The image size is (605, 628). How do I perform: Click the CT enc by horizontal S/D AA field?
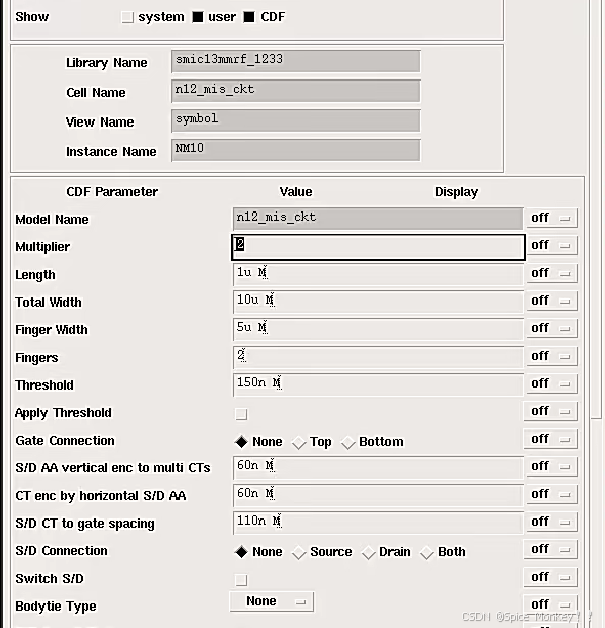[x=378, y=495]
